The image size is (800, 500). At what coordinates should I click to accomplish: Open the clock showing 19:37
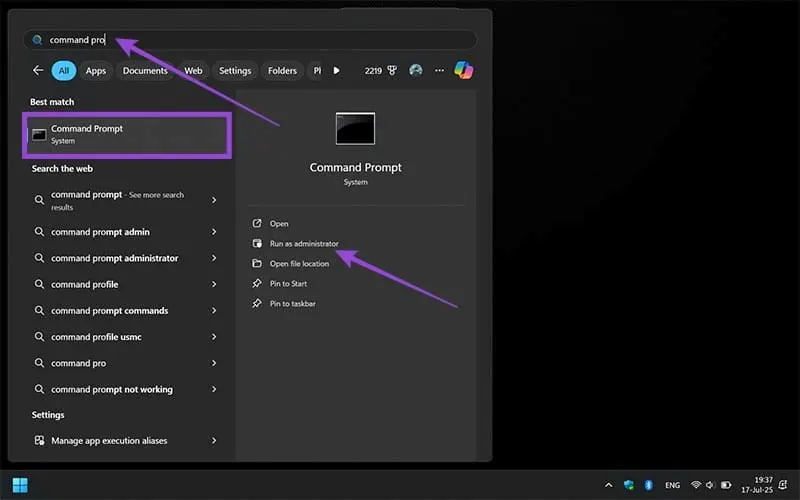757,485
